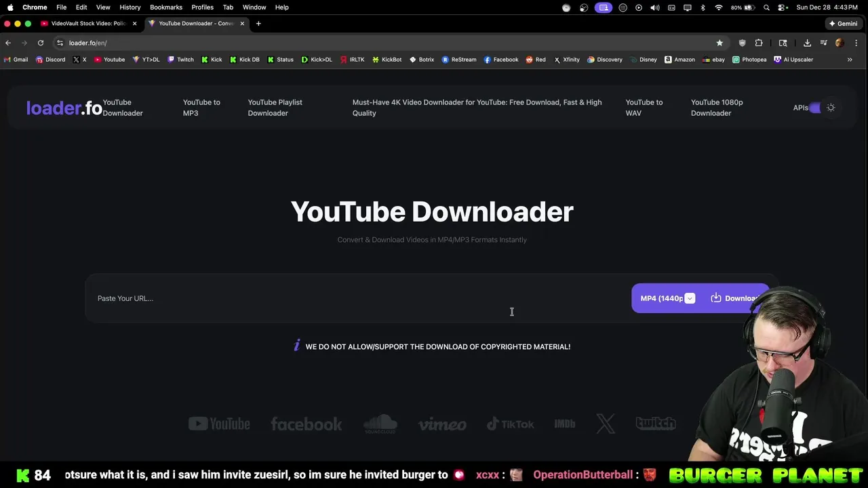Open the Chrome Extensions puzzle icon

click(x=759, y=43)
